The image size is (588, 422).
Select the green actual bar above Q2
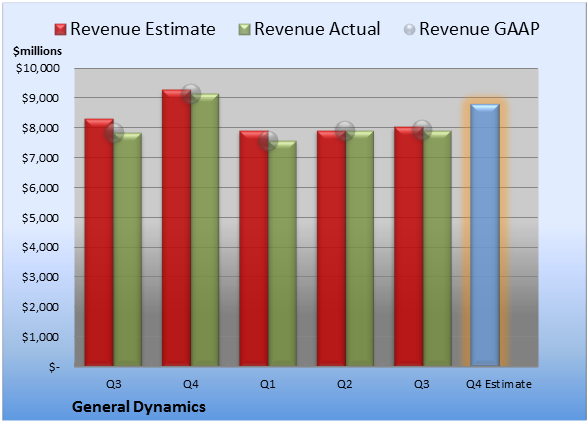(360, 248)
